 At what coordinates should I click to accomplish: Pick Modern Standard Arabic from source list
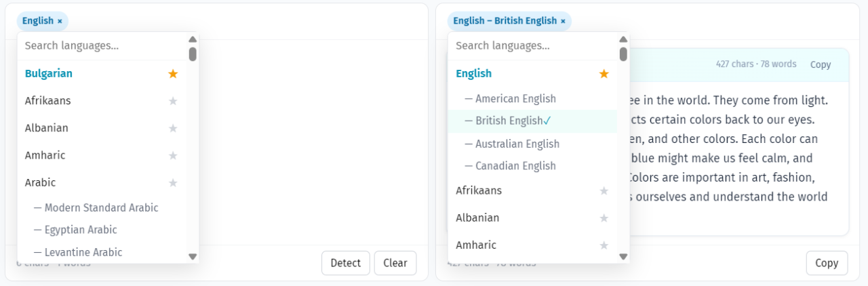(101, 207)
